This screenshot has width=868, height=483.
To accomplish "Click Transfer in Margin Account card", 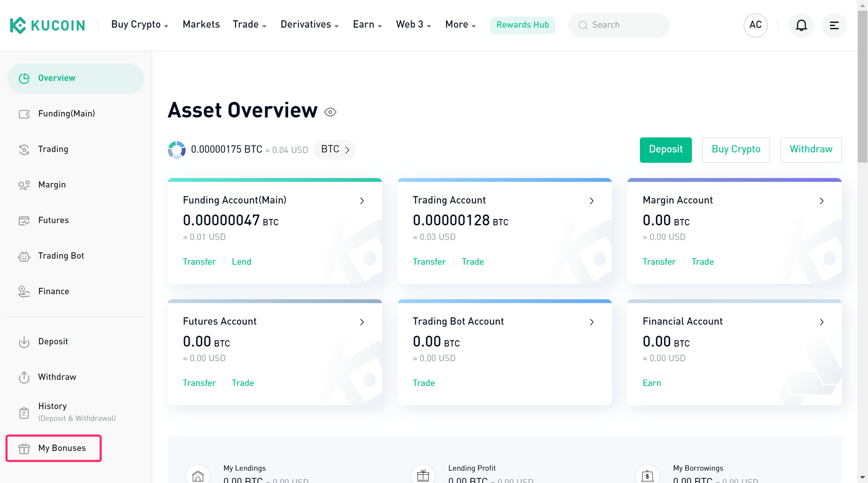I will 659,262.
